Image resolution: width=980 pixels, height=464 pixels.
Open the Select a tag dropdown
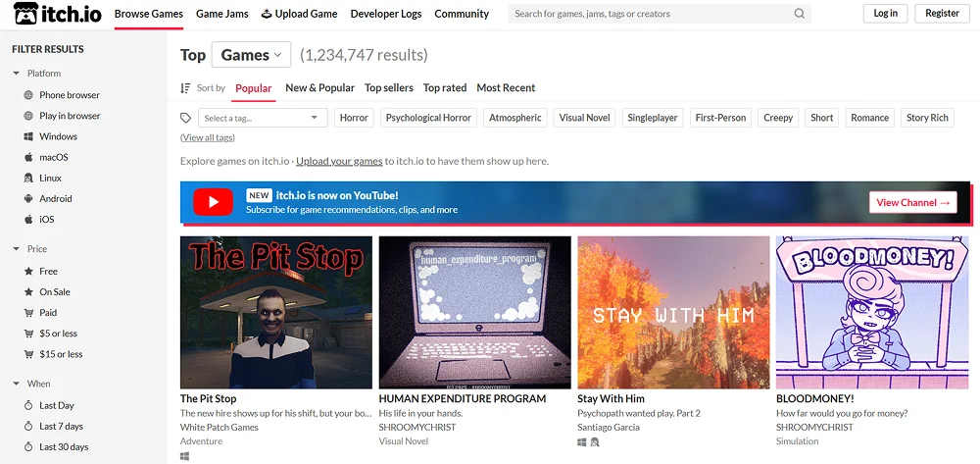pos(262,118)
